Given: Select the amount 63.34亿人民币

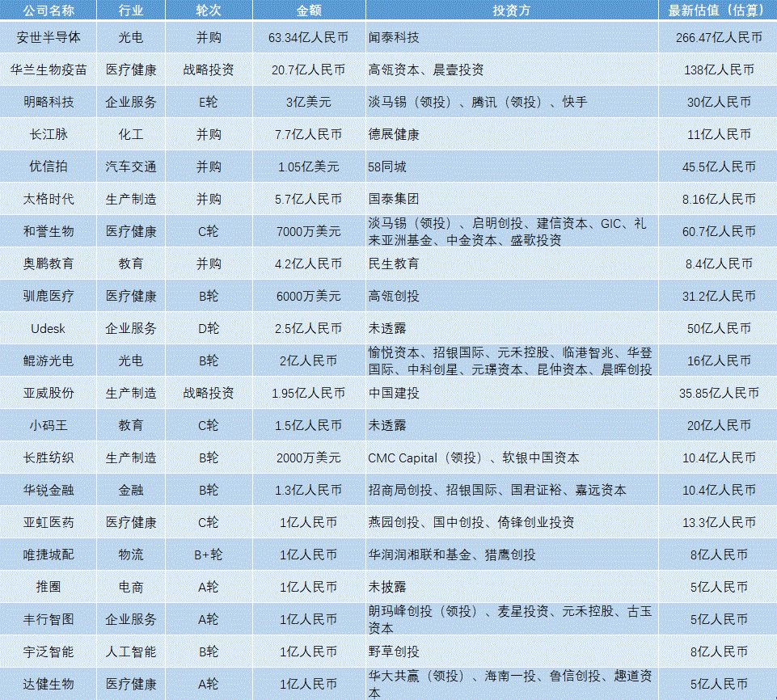Looking at the screenshot, I should click(309, 37).
